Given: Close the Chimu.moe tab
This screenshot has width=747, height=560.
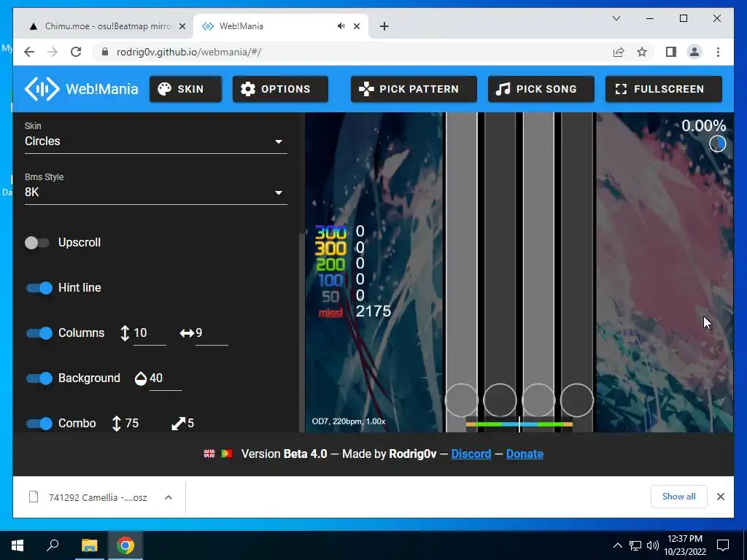Looking at the screenshot, I should pyautogui.click(x=182, y=26).
